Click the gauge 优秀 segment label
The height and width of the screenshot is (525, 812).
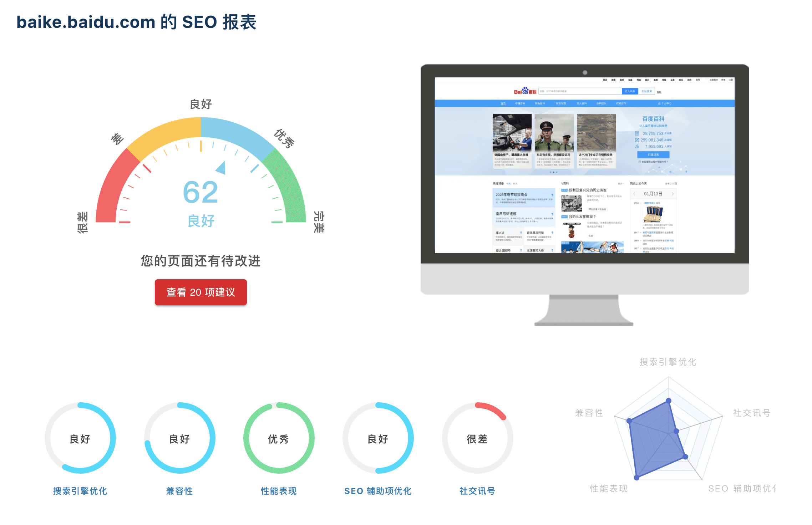click(x=284, y=138)
